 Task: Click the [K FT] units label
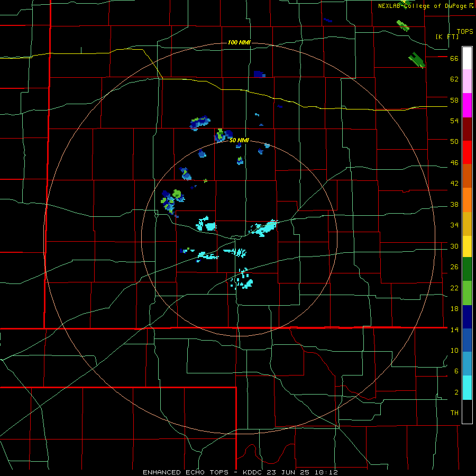(x=447, y=36)
